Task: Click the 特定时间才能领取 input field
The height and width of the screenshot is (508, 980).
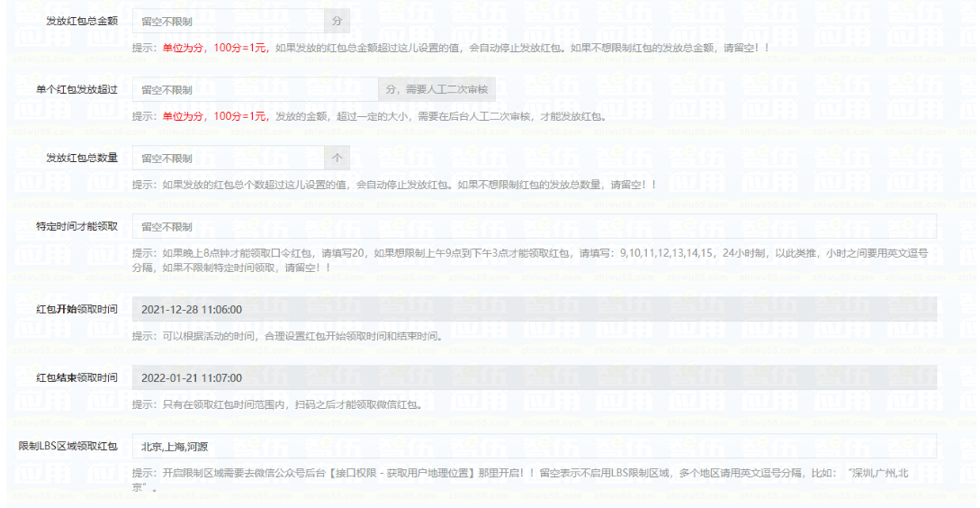Action: (535, 226)
